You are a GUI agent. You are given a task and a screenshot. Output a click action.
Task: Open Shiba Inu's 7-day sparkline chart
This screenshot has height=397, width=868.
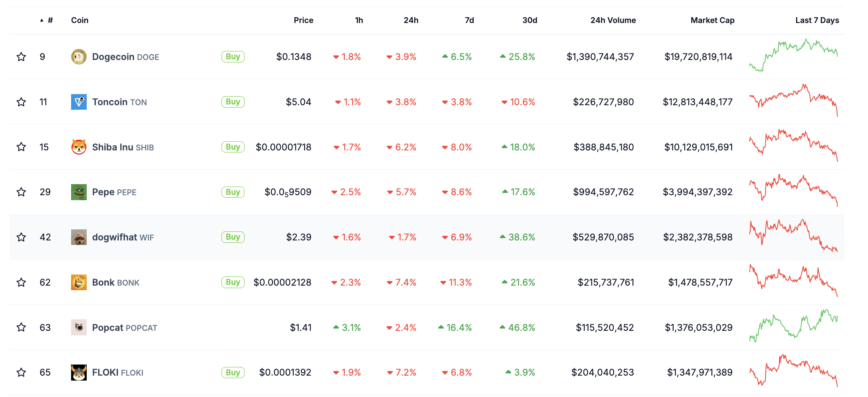coord(793,145)
